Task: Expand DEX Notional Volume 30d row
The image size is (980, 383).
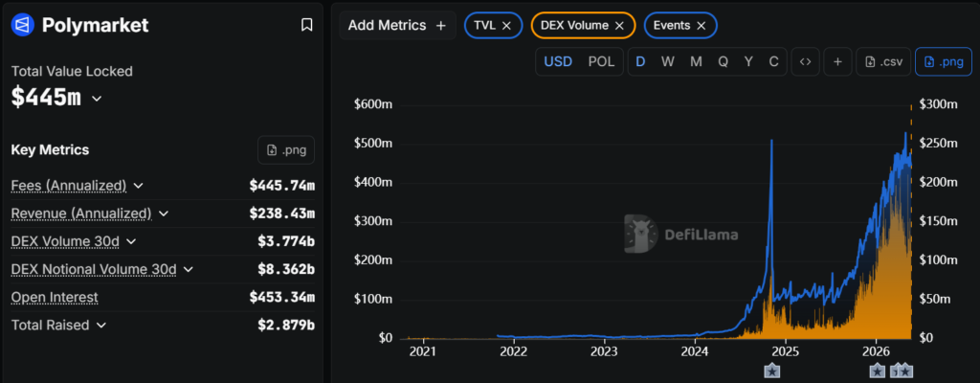Action: click(x=189, y=270)
